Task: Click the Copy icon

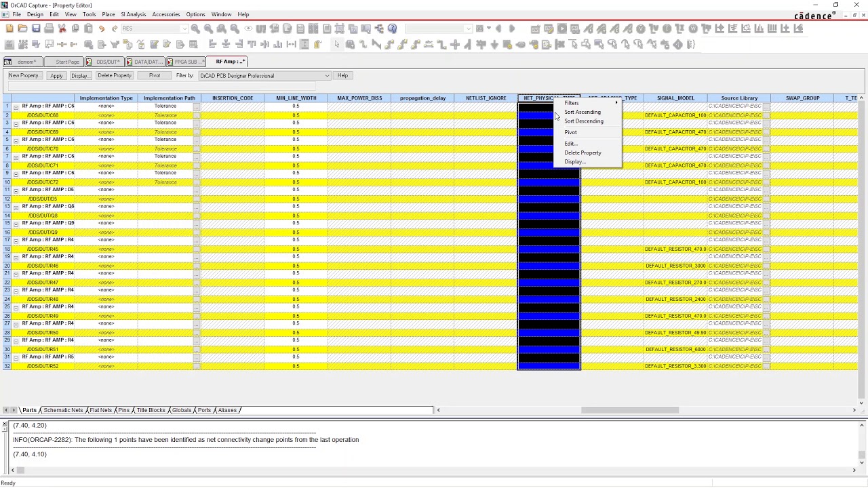Action: (75, 28)
